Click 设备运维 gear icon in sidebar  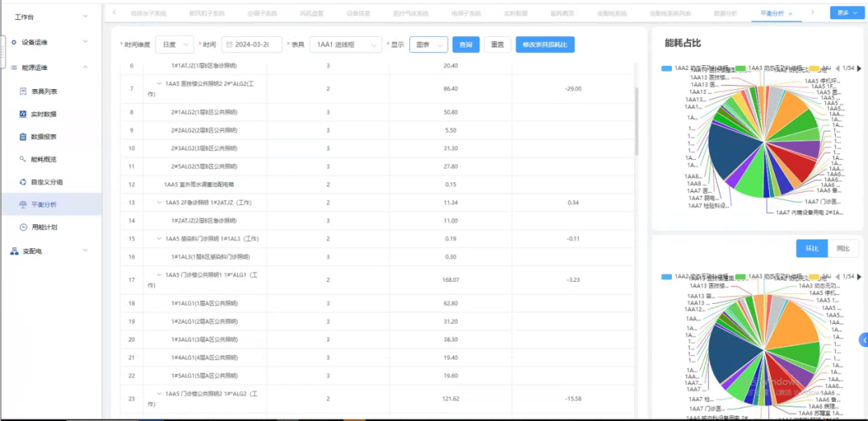coord(14,42)
